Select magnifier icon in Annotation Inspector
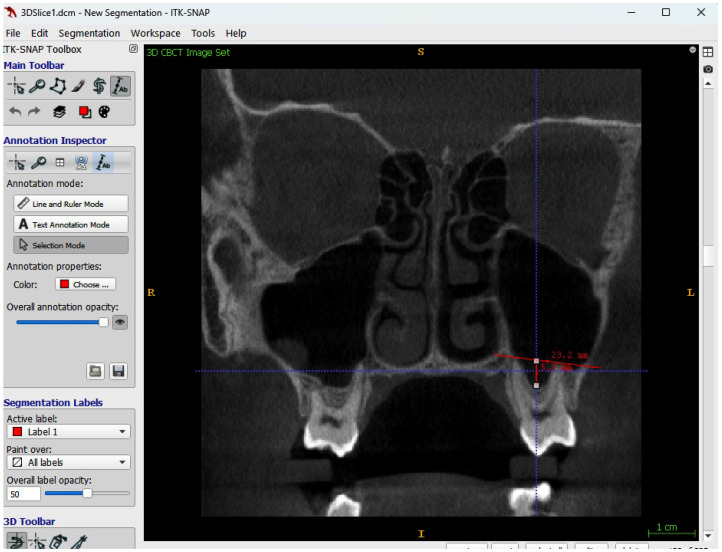 point(39,163)
